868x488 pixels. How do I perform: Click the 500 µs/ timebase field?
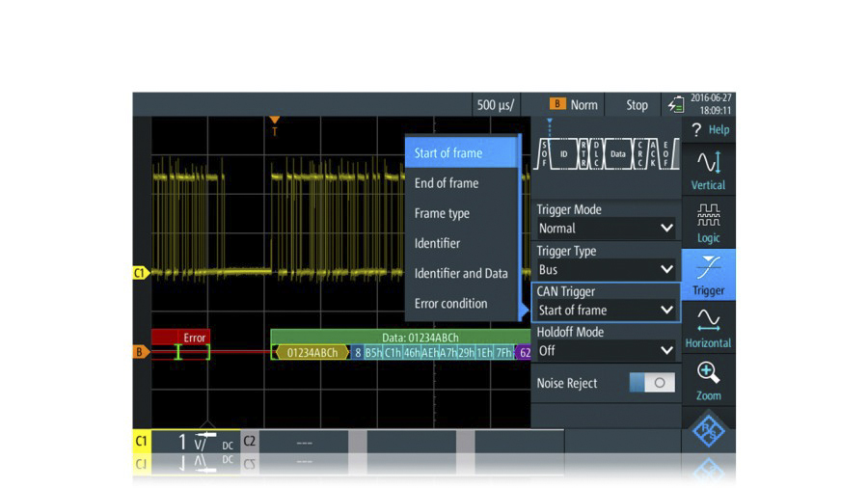click(x=496, y=104)
